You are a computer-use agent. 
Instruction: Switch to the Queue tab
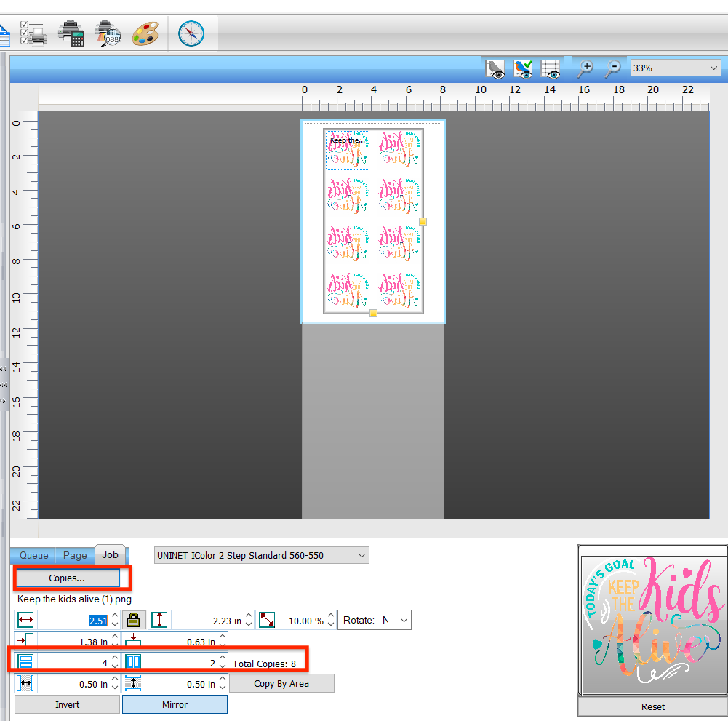[32, 554]
